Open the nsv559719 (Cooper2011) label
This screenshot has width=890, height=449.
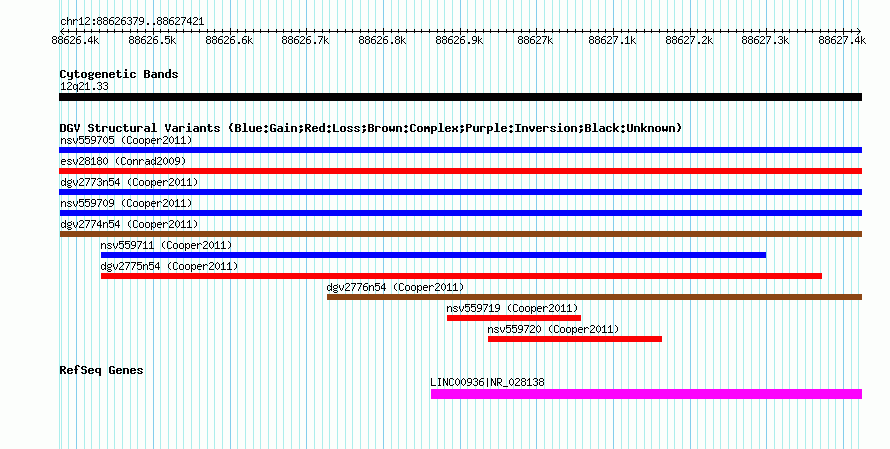512,308
